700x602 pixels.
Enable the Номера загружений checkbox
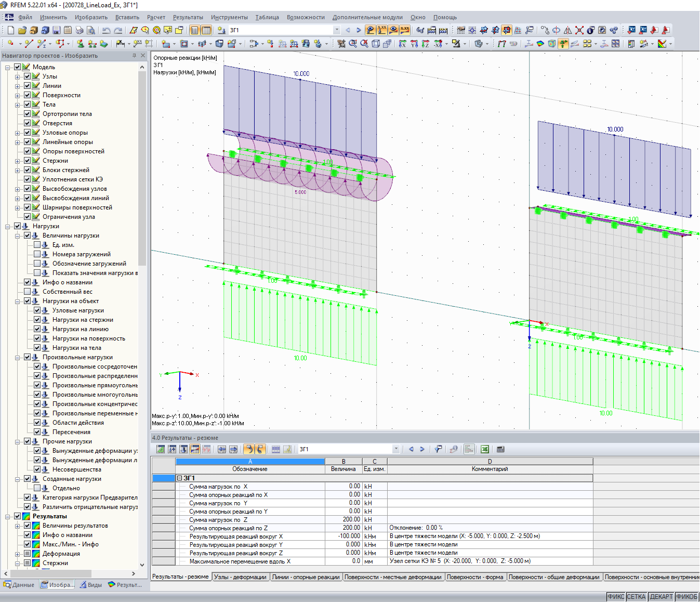37,254
